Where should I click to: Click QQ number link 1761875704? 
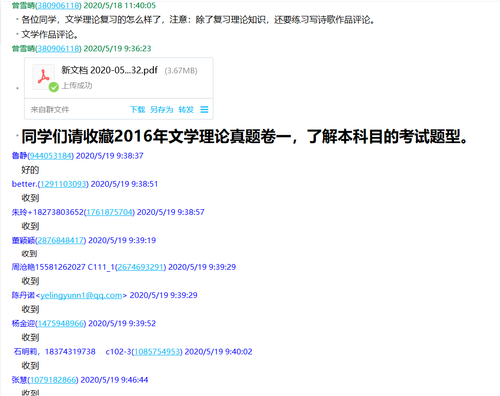coord(109,212)
